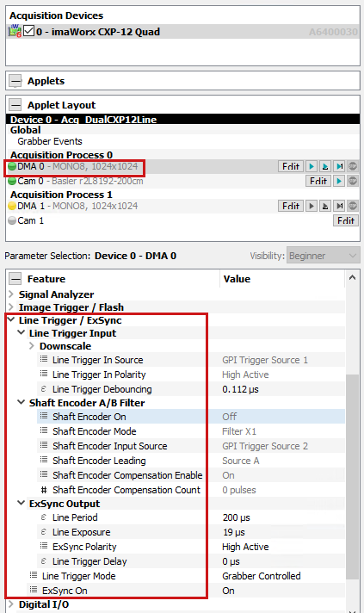Click DMA 0 play-and-save icon
The height and width of the screenshot is (613, 364).
tap(325, 166)
